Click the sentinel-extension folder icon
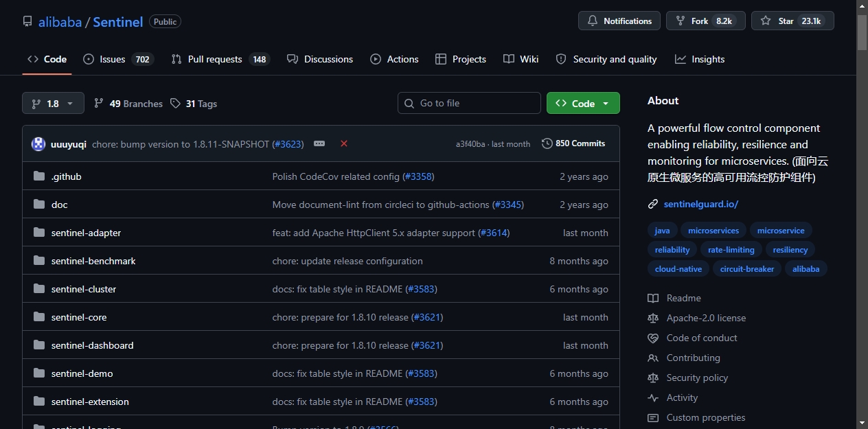The height and width of the screenshot is (429, 868). [39, 402]
